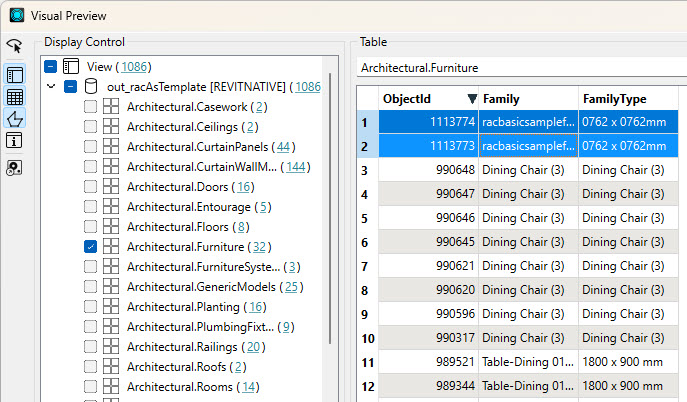Open the 32 count link for Furniture
Image resolution: width=687 pixels, height=402 pixels.
(x=259, y=247)
